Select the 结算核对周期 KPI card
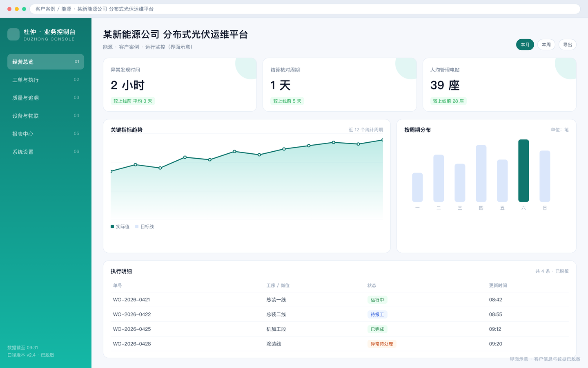This screenshot has height=368, width=588. (340, 85)
